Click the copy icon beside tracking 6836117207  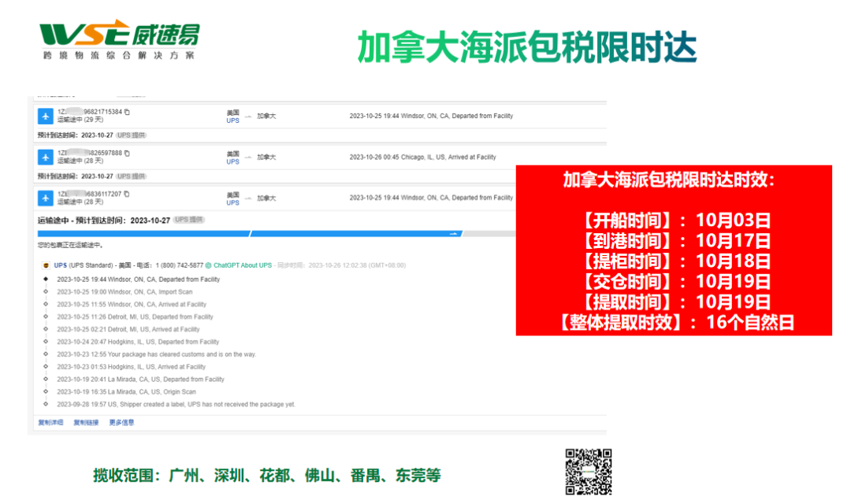coord(127,194)
